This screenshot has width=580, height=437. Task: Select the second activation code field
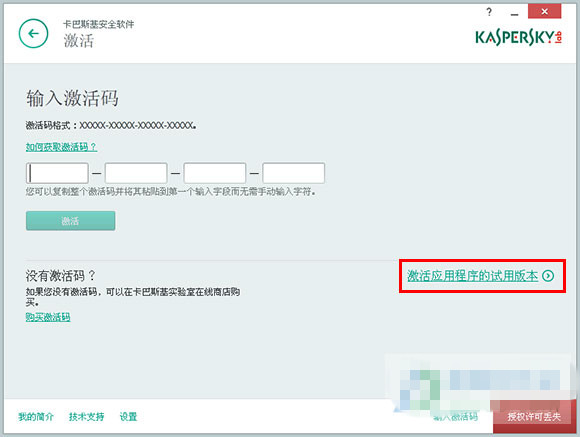[x=136, y=173]
